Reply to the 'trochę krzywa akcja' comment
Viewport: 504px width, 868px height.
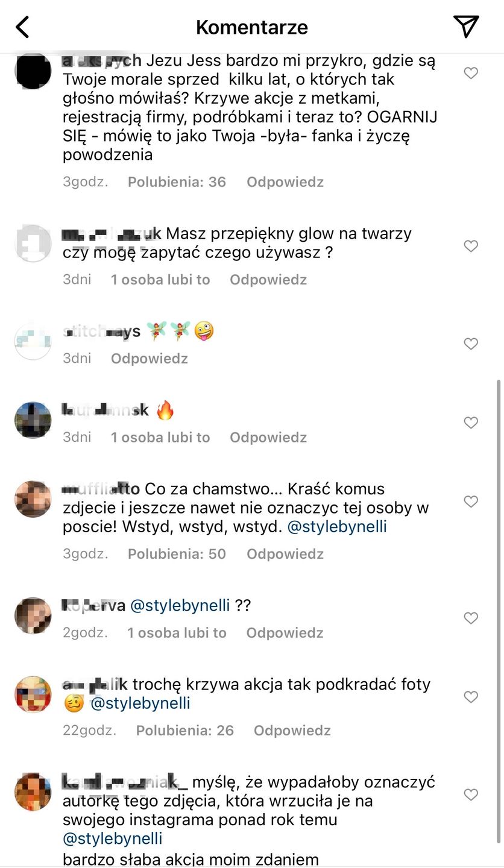[292, 731]
